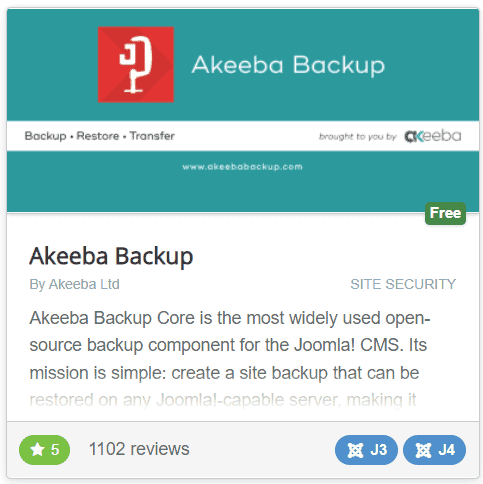Click the faded last description line
The height and width of the screenshot is (484, 483).
pyautogui.click(x=223, y=400)
